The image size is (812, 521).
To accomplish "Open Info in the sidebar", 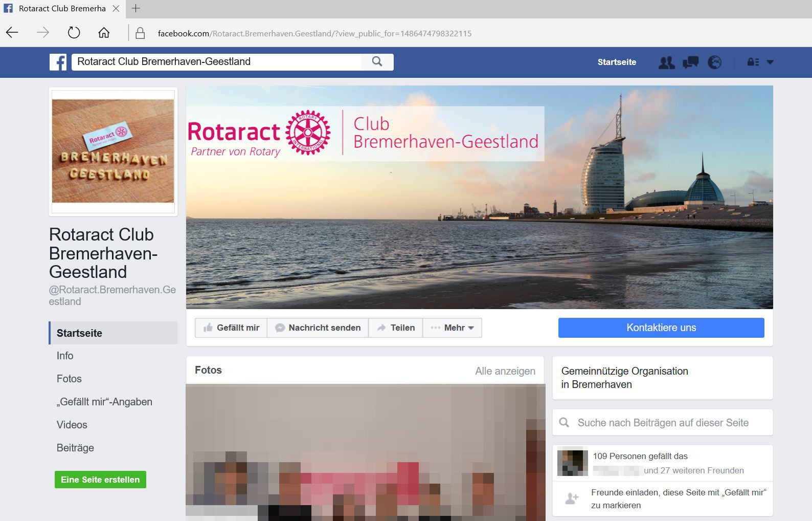I will tap(65, 356).
